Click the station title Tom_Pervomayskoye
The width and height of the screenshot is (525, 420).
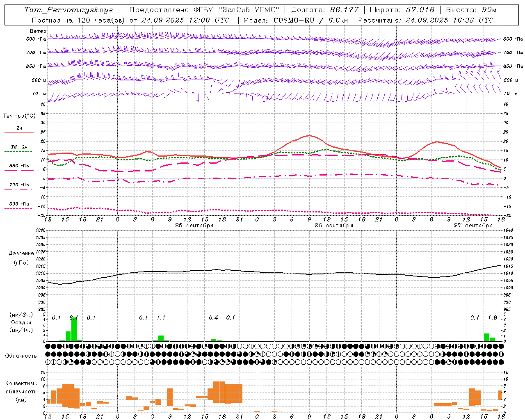(x=68, y=10)
